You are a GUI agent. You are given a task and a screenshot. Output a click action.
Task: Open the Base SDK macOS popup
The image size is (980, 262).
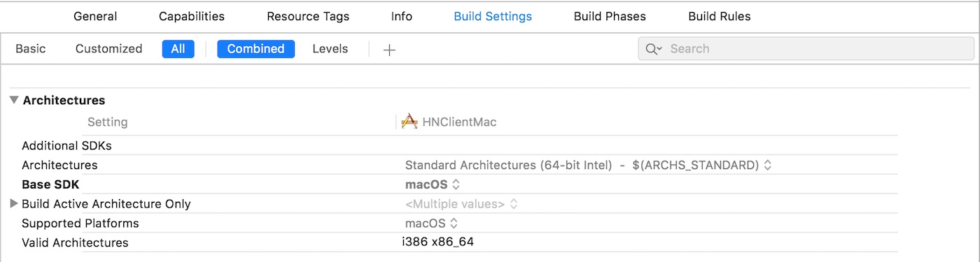click(x=432, y=184)
